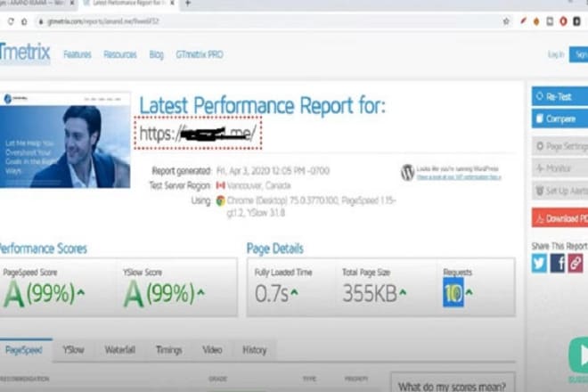Click the Report generated date text
Image resolution: width=588 pixels, height=392 pixels.
coord(273,171)
